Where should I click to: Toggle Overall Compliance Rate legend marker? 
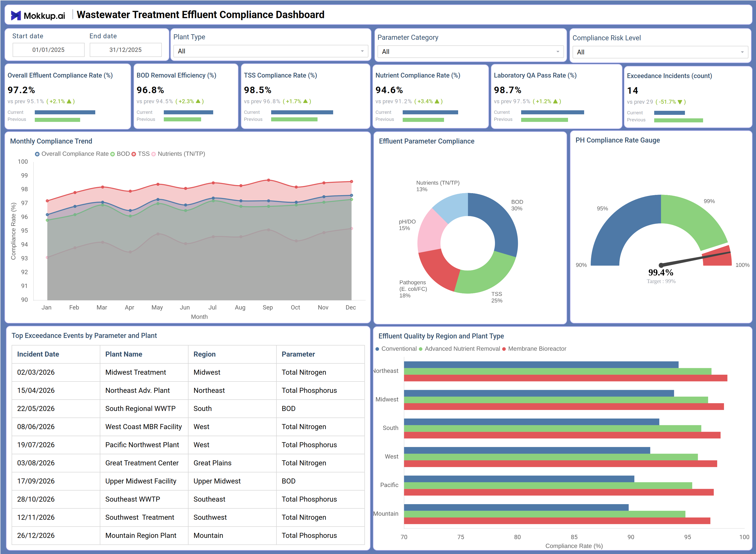point(37,154)
